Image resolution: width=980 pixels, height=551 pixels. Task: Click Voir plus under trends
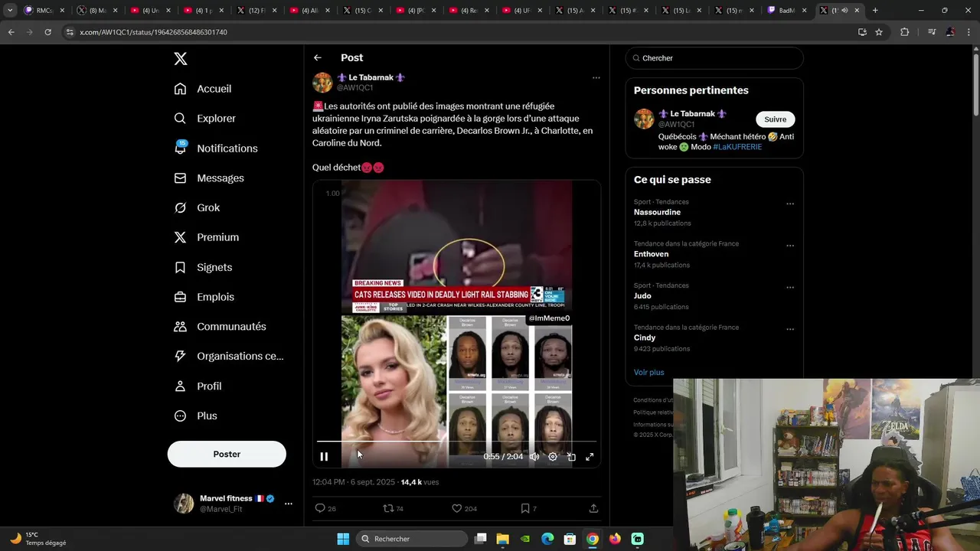(649, 373)
